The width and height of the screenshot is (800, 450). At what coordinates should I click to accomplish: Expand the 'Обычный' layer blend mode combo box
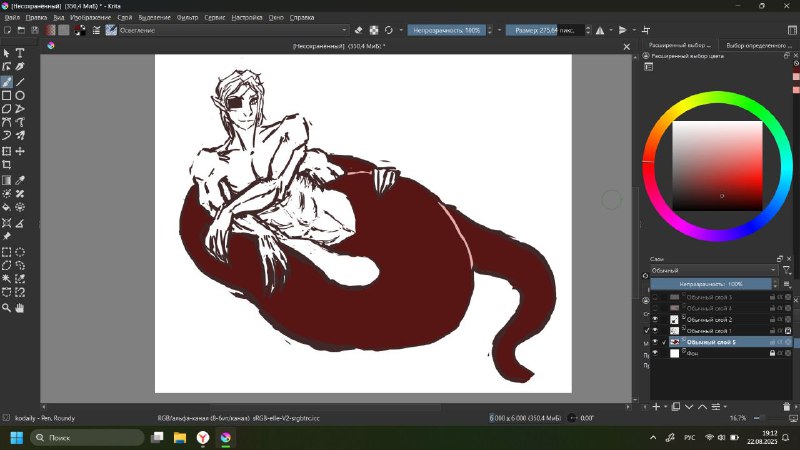point(713,270)
